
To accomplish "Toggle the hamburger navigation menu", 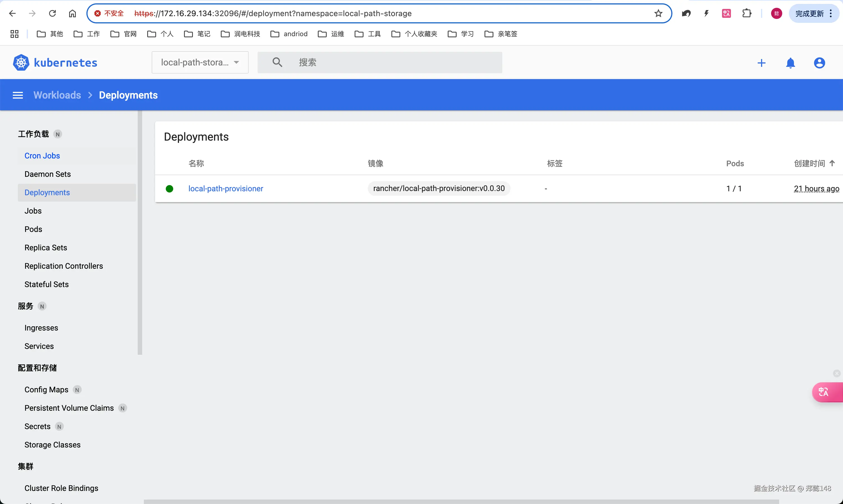I will tap(18, 95).
